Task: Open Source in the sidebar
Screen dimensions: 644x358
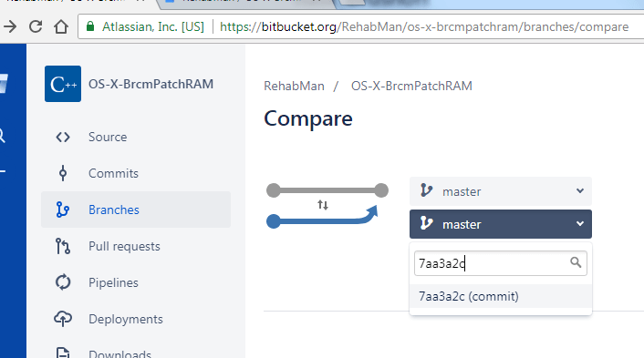Action: [108, 137]
